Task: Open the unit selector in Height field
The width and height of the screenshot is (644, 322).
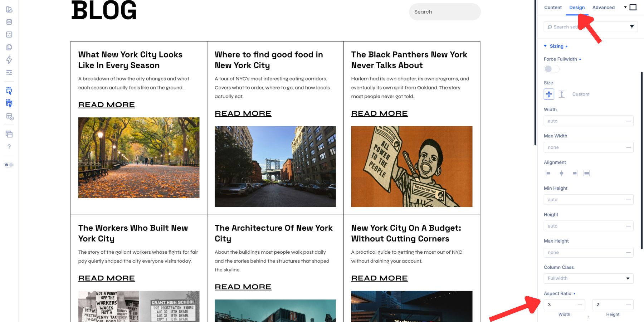Action: coord(628,226)
